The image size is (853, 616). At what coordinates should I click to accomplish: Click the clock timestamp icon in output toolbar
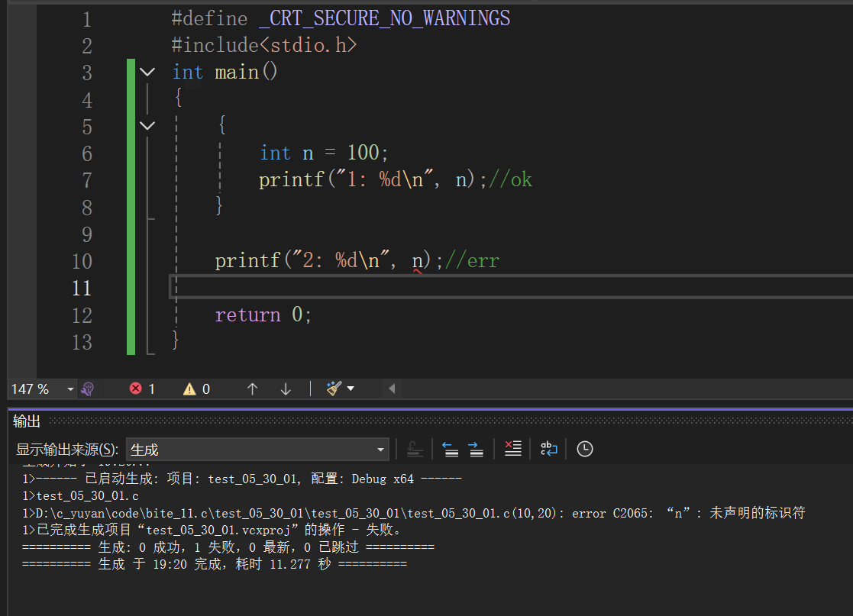coord(585,449)
